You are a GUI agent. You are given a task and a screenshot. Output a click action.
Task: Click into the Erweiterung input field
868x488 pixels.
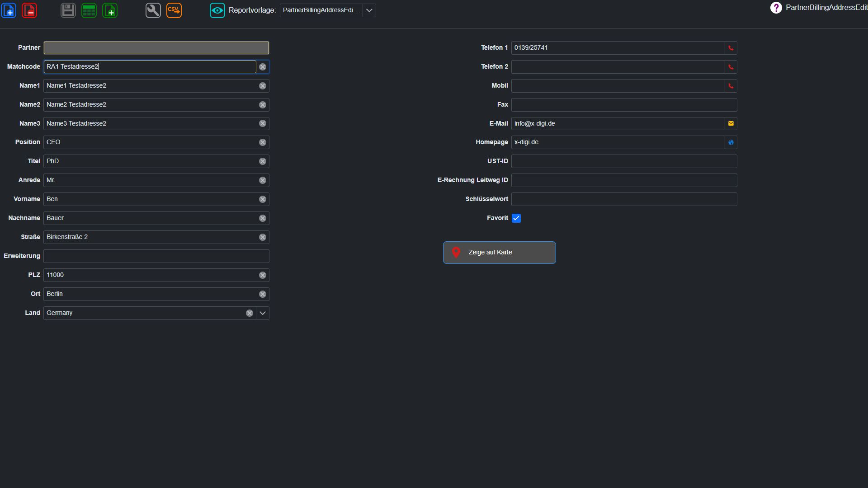point(156,256)
